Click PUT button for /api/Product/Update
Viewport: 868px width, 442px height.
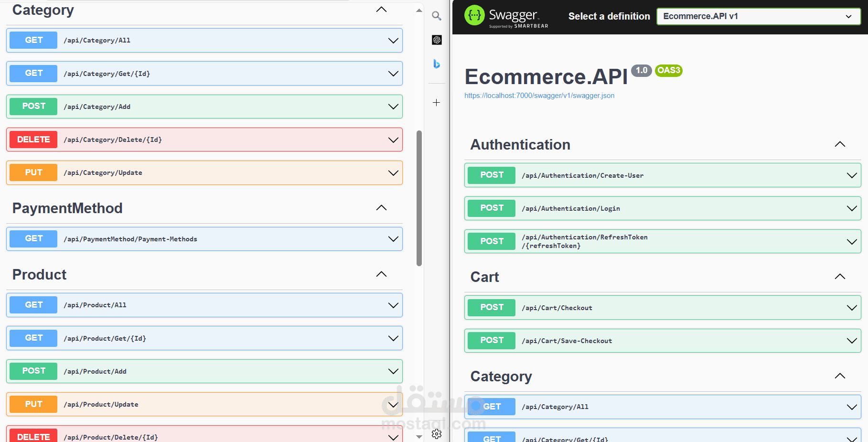coord(33,404)
